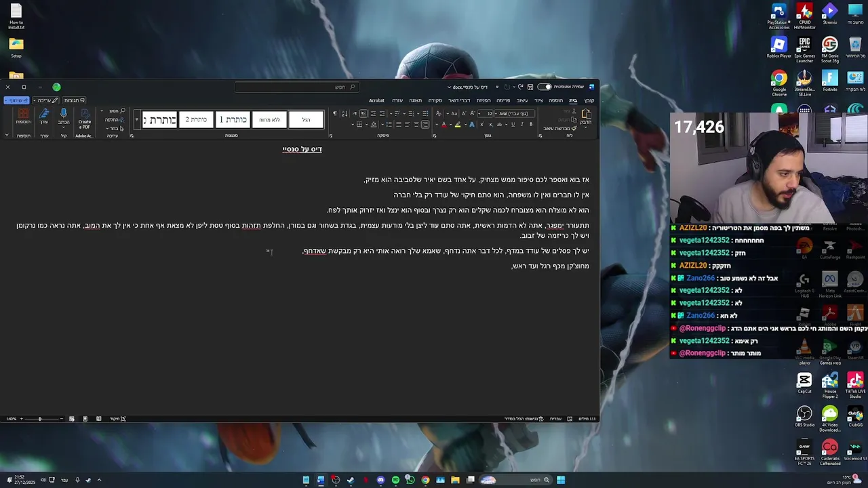Click the Format Painter brush button
Screen dimensions: 868x488
tap(560, 128)
